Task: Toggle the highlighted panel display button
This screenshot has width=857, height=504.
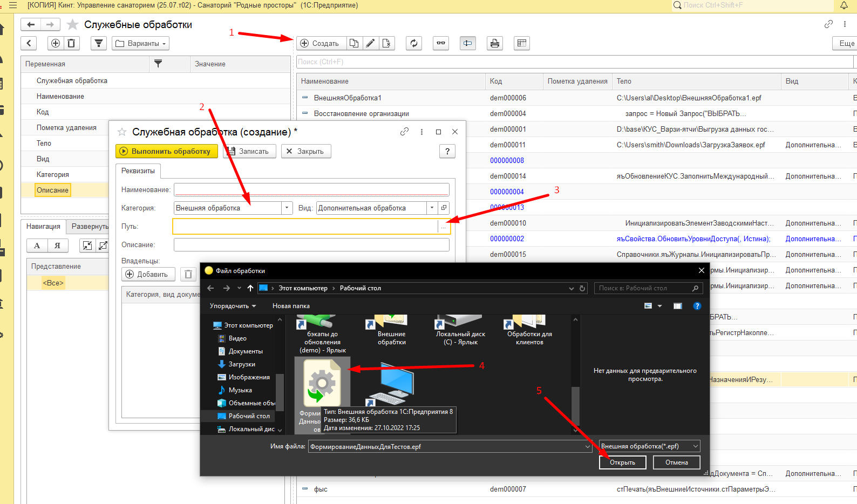Action: (x=467, y=43)
